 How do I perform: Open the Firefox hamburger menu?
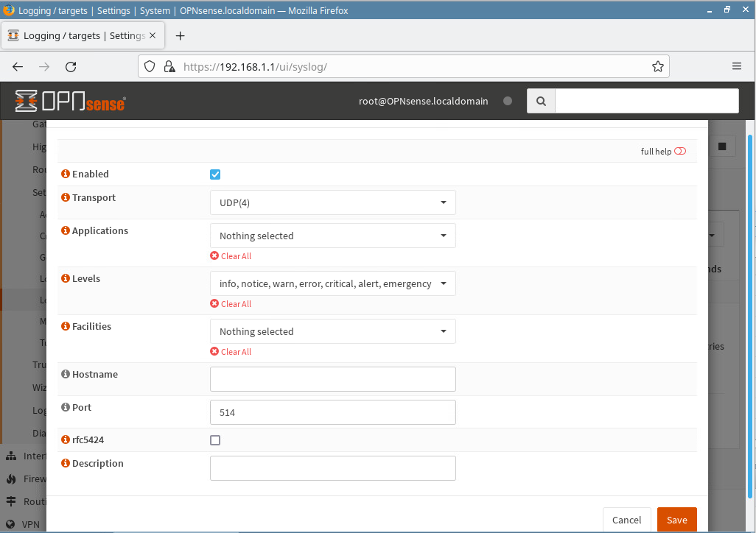coord(736,66)
